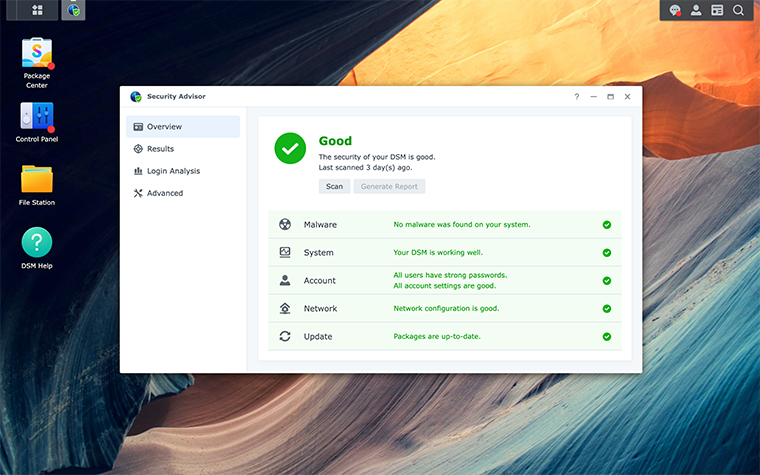Open notifications chat icon in taskbar
The image size is (760, 475).
[x=675, y=10]
